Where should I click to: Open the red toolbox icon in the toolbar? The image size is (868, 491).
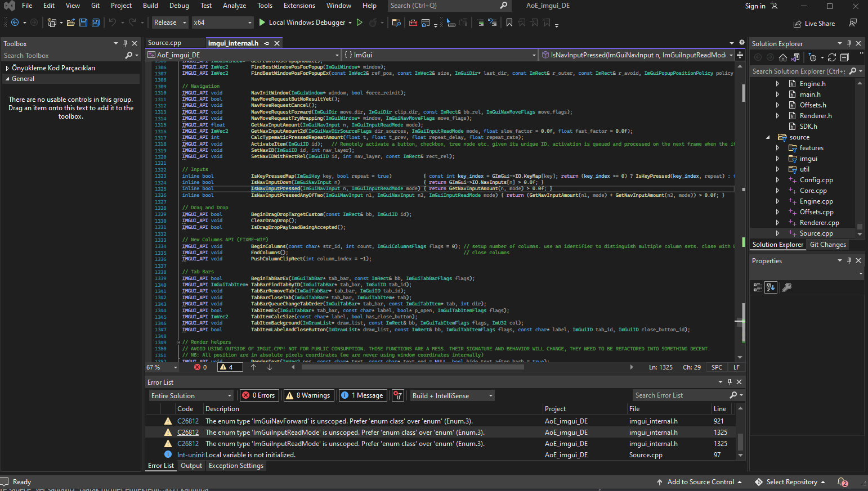tap(413, 22)
